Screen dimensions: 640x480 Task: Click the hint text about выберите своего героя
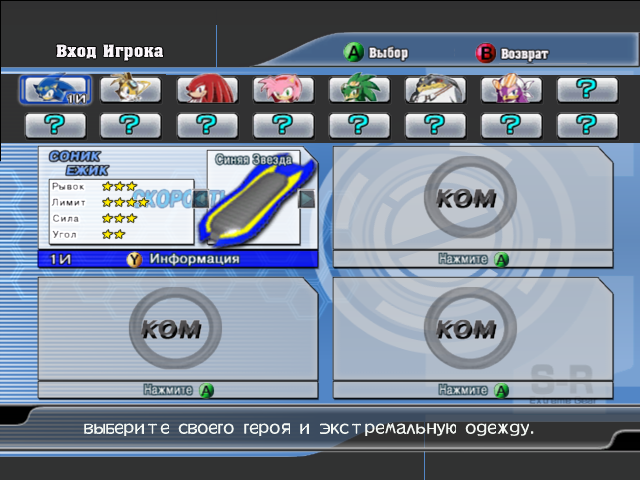coord(309,429)
